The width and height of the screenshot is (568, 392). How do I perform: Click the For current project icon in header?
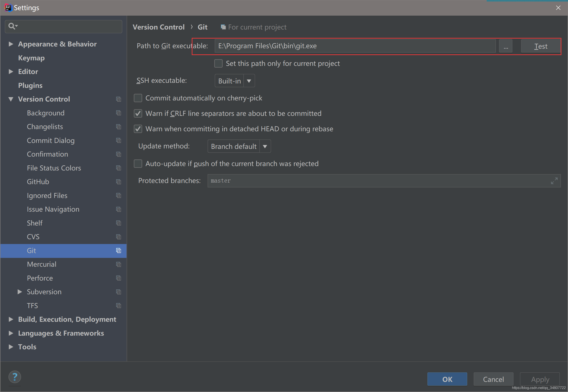tap(223, 27)
